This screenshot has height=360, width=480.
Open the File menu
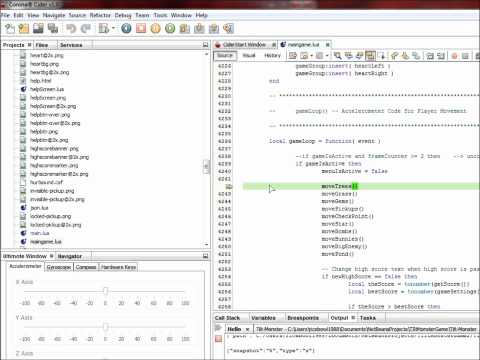pyautogui.click(x=6, y=15)
